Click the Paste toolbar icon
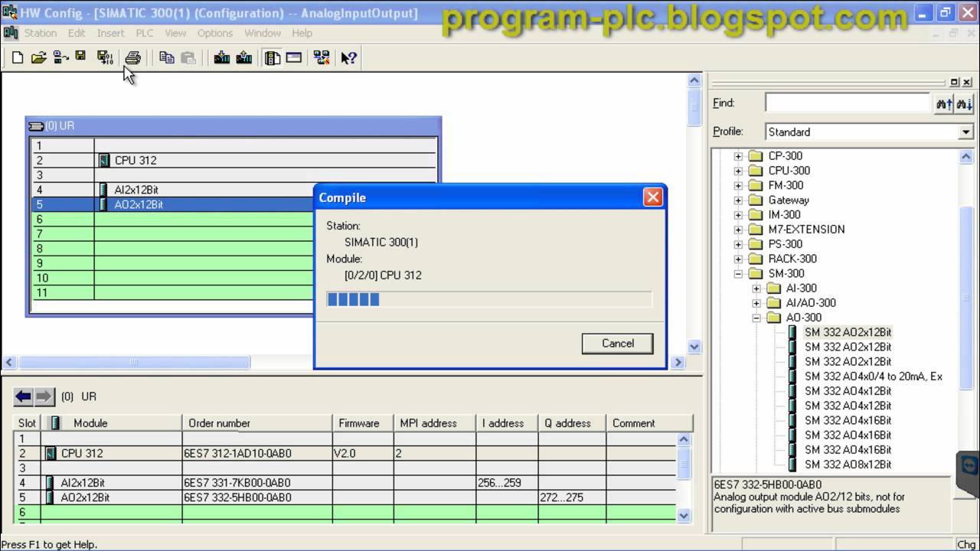This screenshot has width=980, height=551. click(188, 57)
